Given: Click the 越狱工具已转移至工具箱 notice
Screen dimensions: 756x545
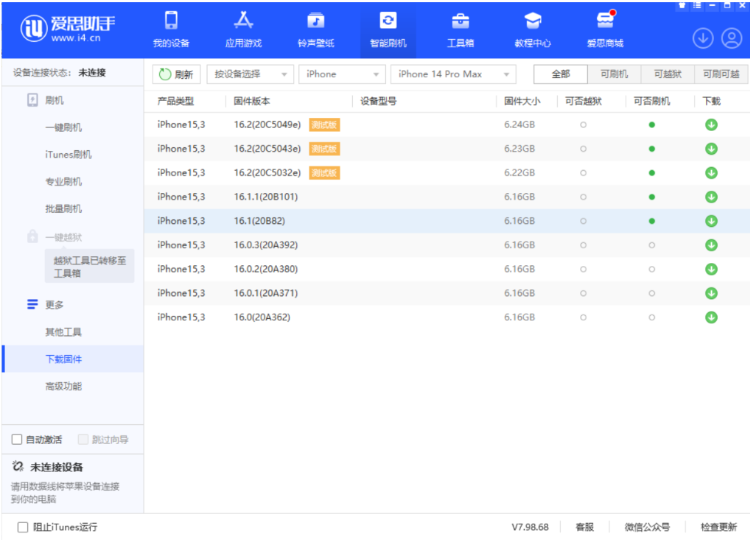Looking at the screenshot, I should tap(90, 267).
